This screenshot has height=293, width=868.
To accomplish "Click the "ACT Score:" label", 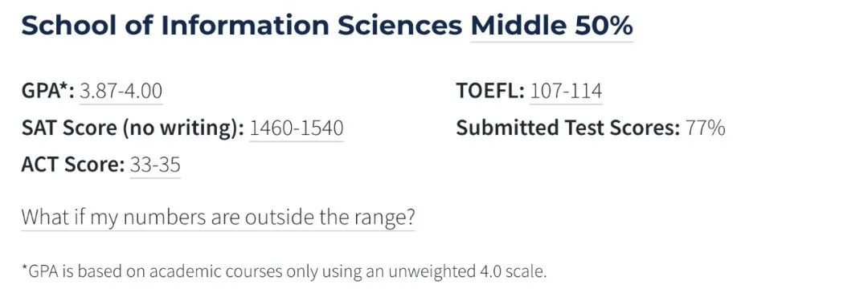I will click(72, 165).
